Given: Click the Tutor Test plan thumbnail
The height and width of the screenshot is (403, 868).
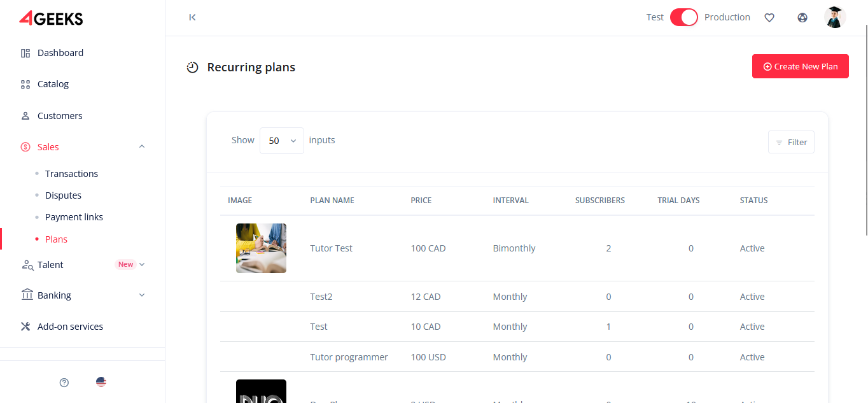Looking at the screenshot, I should click(261, 248).
